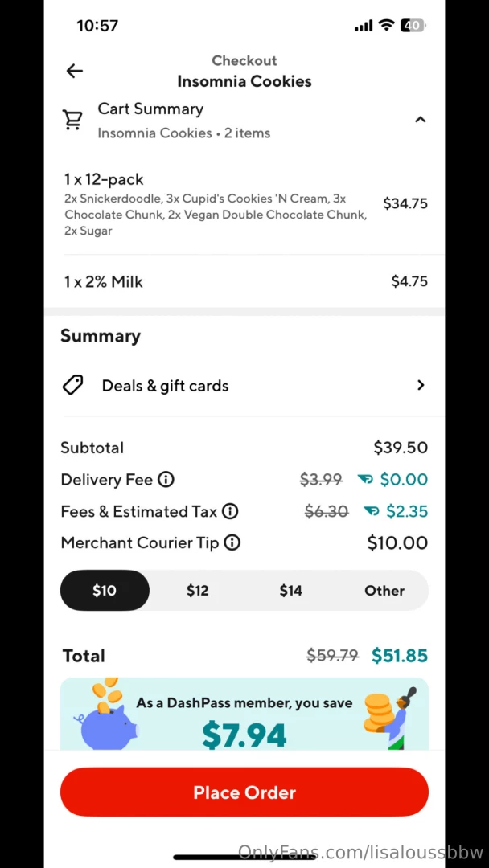Click the cellular signal bars indicator
489x868 pixels.
(363, 25)
